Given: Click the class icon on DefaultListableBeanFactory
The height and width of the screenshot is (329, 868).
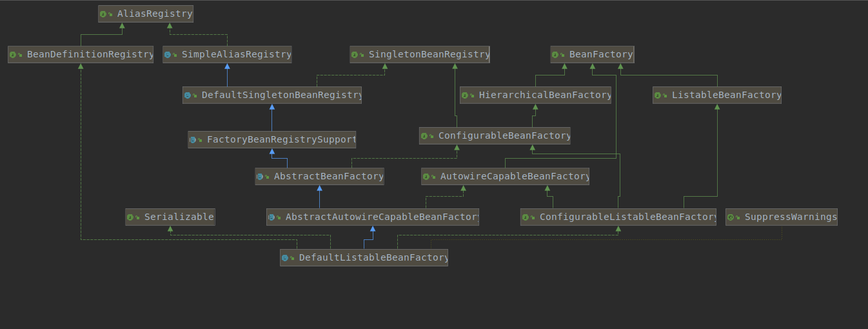Looking at the screenshot, I should coord(286,258).
